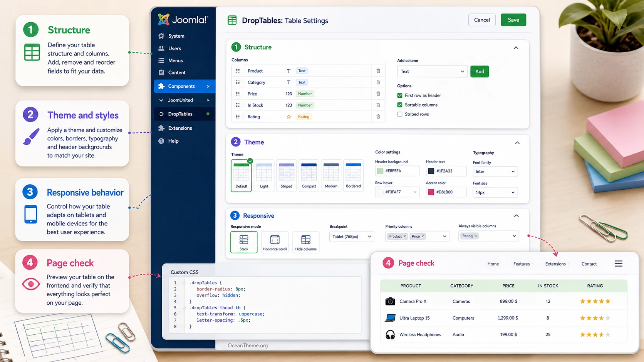Viewport: 644px width, 362px height.
Task: Select the Hide columns responsive mode
Action: [x=306, y=242]
